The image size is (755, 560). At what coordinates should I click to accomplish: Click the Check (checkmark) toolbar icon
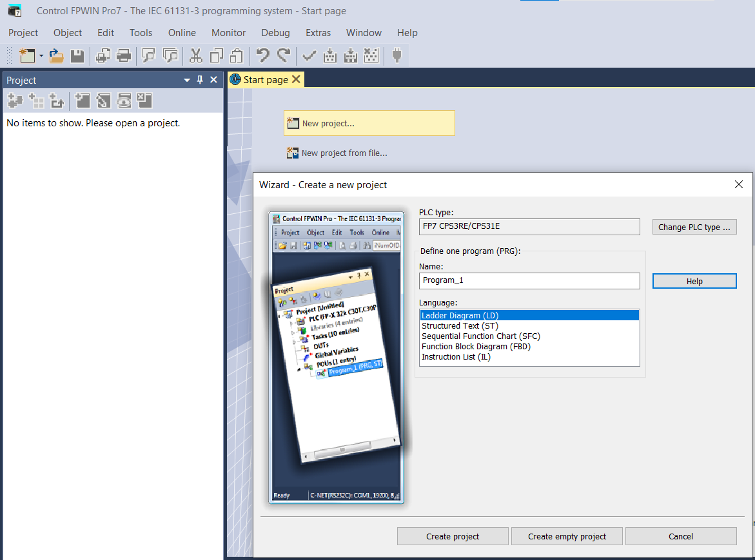(309, 56)
